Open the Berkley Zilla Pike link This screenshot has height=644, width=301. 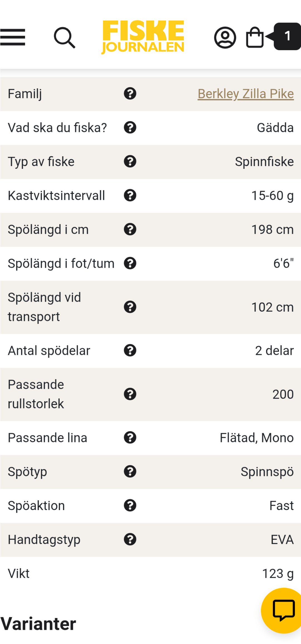click(x=246, y=94)
